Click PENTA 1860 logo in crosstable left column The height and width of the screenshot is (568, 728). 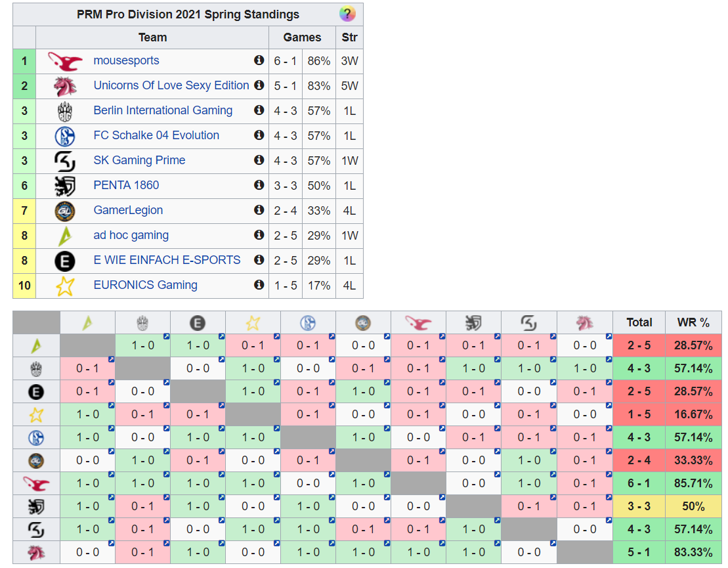[37, 506]
